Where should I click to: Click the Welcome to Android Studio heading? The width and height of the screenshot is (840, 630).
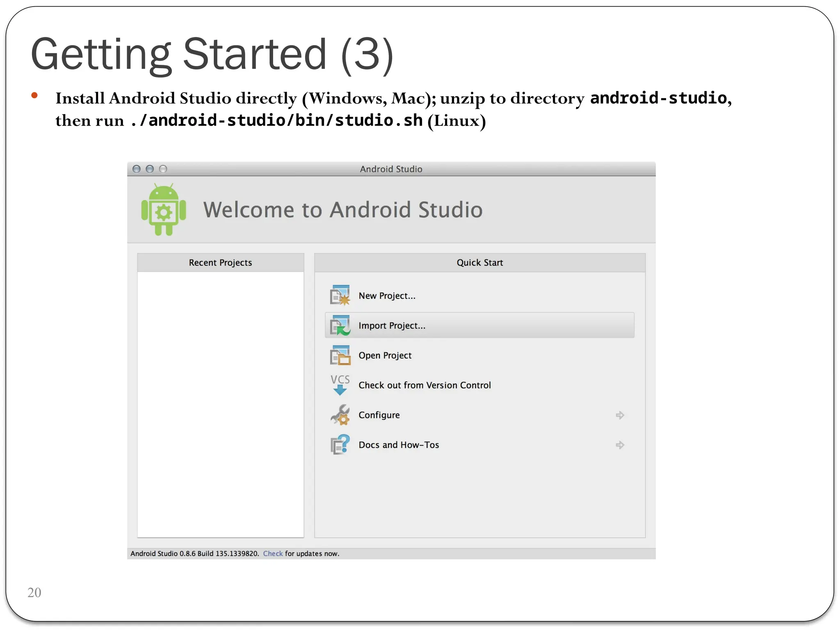pos(343,210)
